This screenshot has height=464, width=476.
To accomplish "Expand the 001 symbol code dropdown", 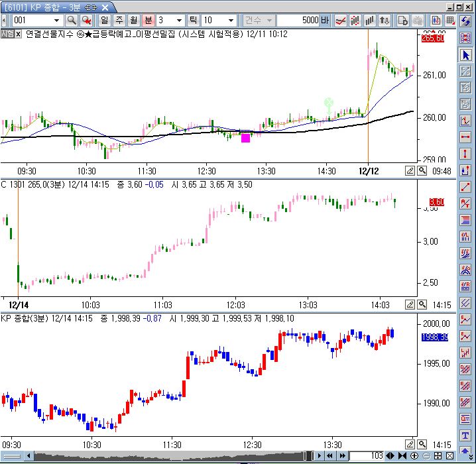I will [x=56, y=20].
